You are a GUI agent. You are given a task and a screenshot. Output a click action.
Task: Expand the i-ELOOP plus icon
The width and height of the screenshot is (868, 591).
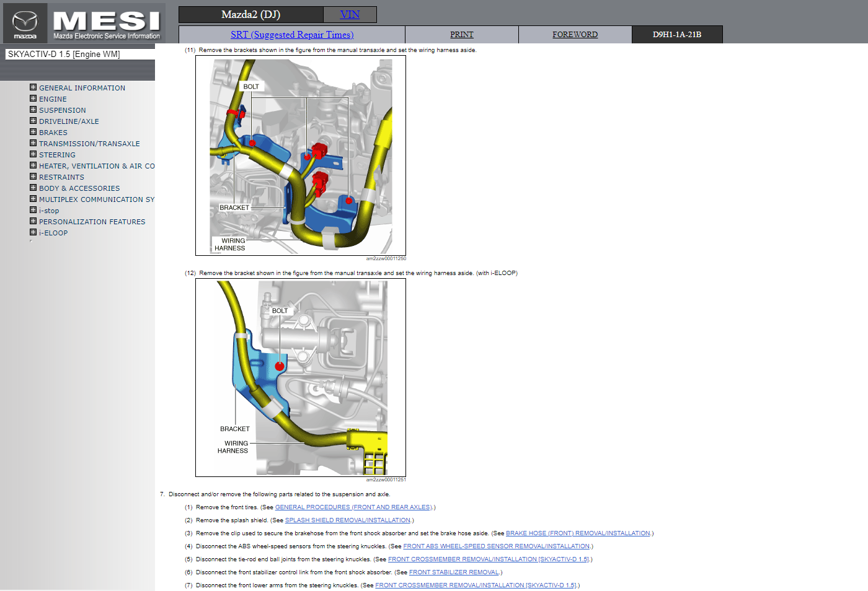pos(33,232)
